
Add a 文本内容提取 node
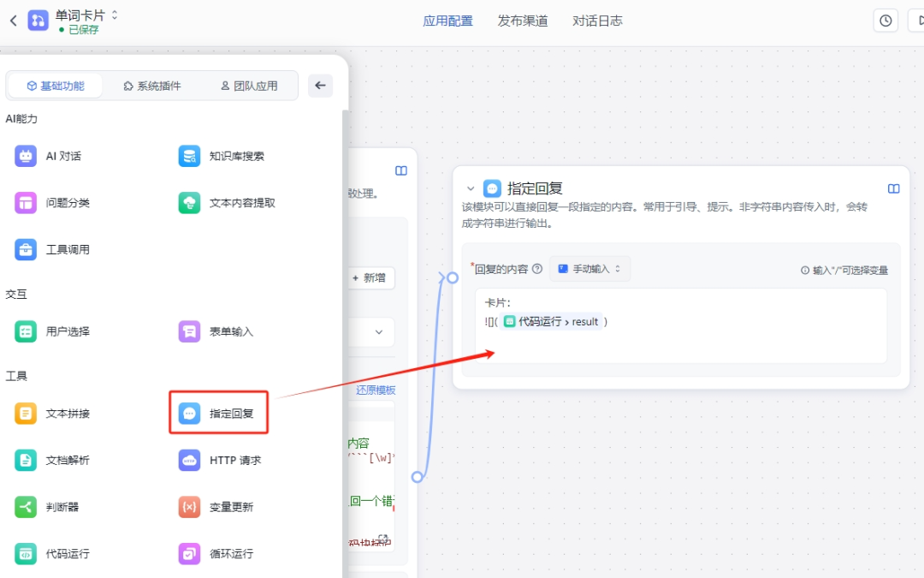pos(227,203)
